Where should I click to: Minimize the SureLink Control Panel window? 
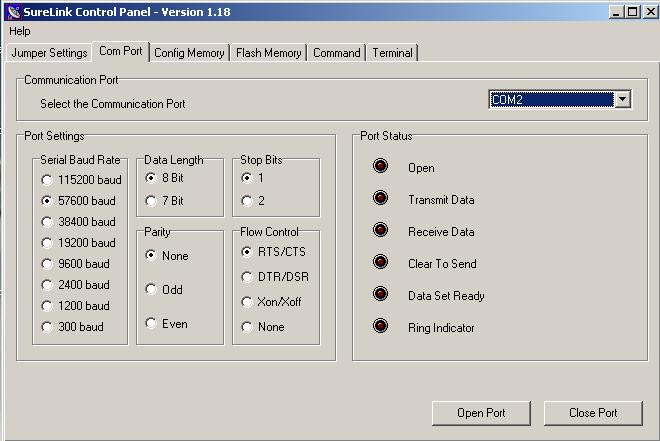[x=617, y=12]
